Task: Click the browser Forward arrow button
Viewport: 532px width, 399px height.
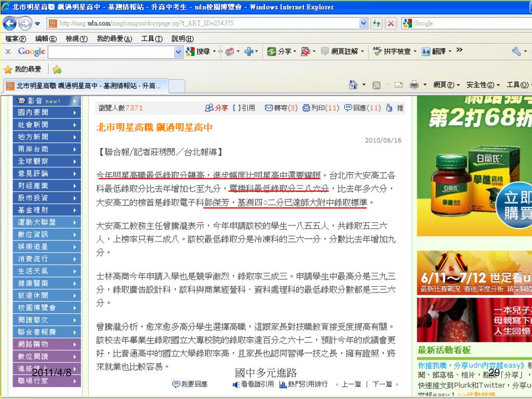Action: click(25, 23)
